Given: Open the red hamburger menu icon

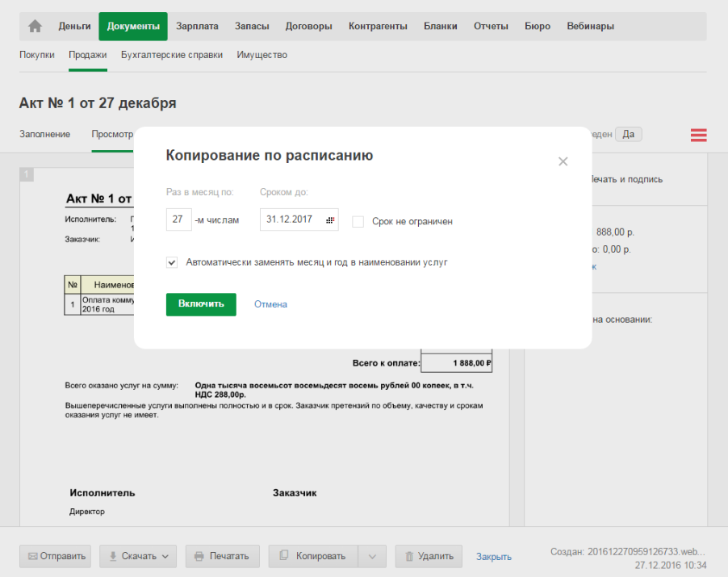Looking at the screenshot, I should 698,135.
